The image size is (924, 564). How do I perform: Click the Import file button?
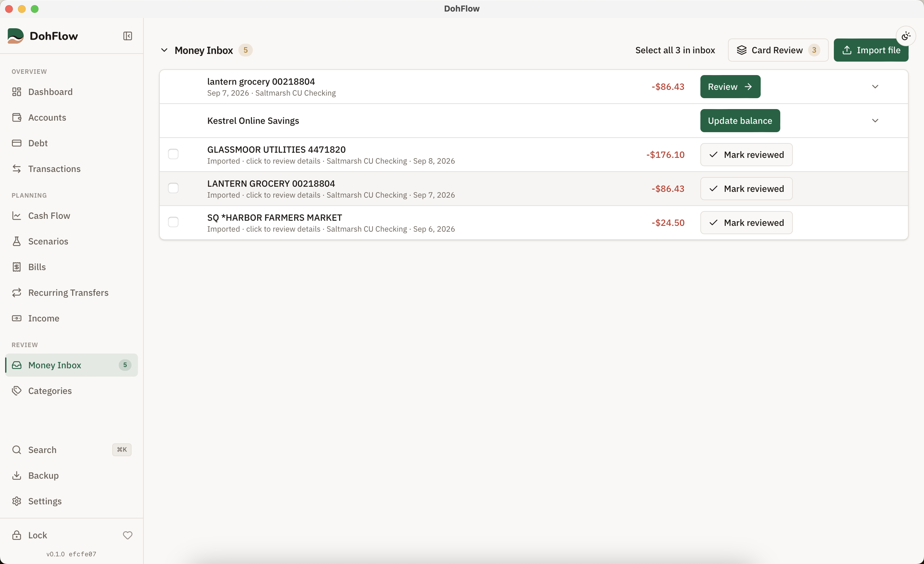click(871, 50)
